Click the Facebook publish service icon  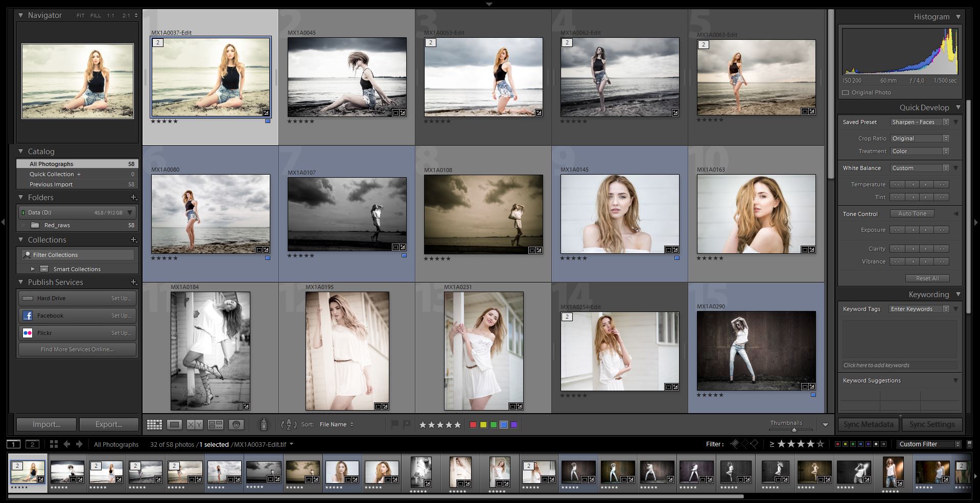tap(28, 316)
